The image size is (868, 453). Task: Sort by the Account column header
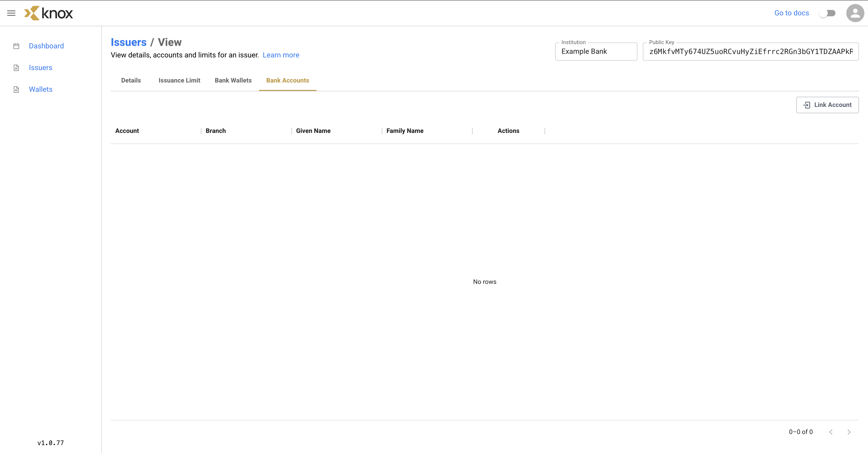pyautogui.click(x=127, y=131)
